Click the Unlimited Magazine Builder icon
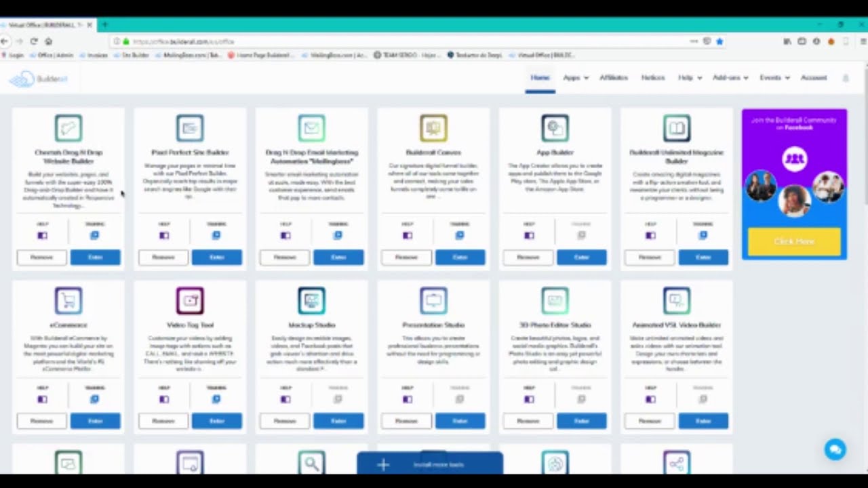Viewport: 868px width, 488px height. (677, 128)
